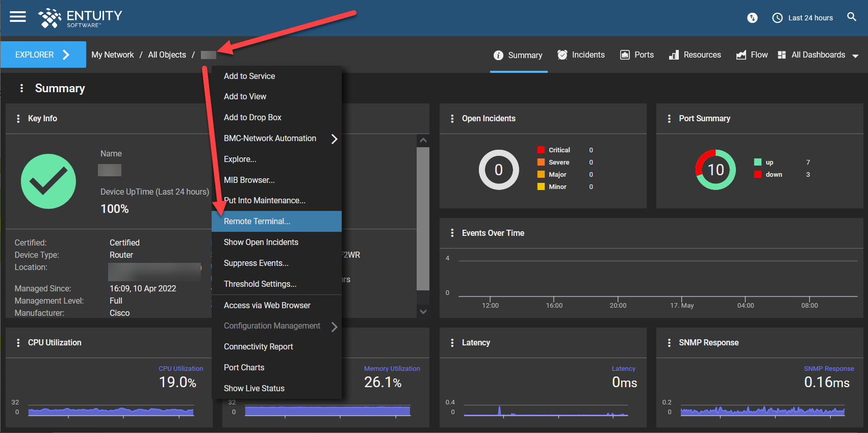Click the Key Info scroll down arrow
Screen dimensions: 868x433
pyautogui.click(x=423, y=311)
